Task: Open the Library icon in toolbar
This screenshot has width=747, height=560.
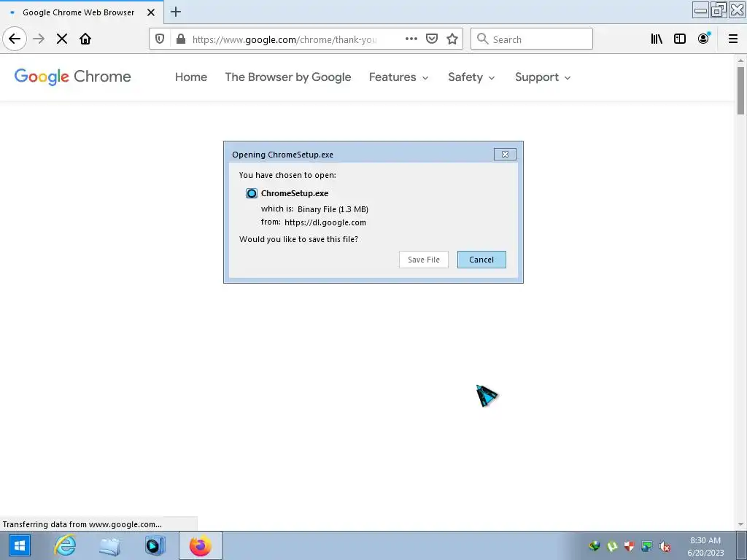Action: (657, 39)
